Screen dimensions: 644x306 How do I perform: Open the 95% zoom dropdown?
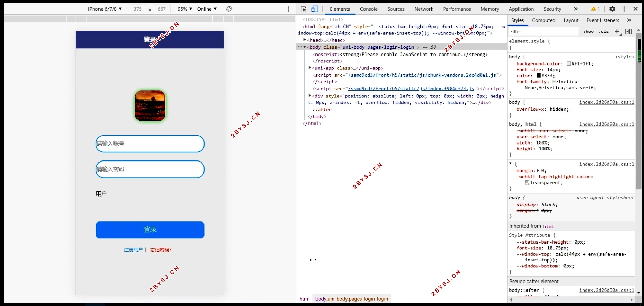pyautogui.click(x=185, y=9)
